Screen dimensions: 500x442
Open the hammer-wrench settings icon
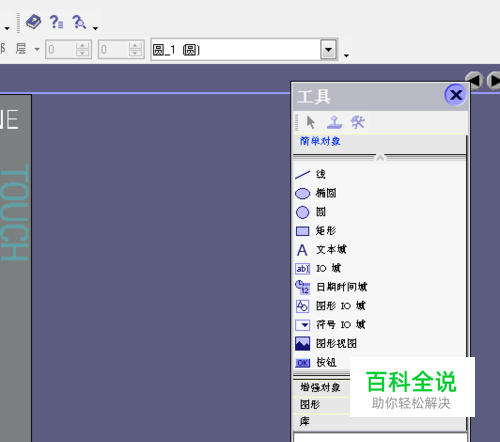(x=358, y=122)
